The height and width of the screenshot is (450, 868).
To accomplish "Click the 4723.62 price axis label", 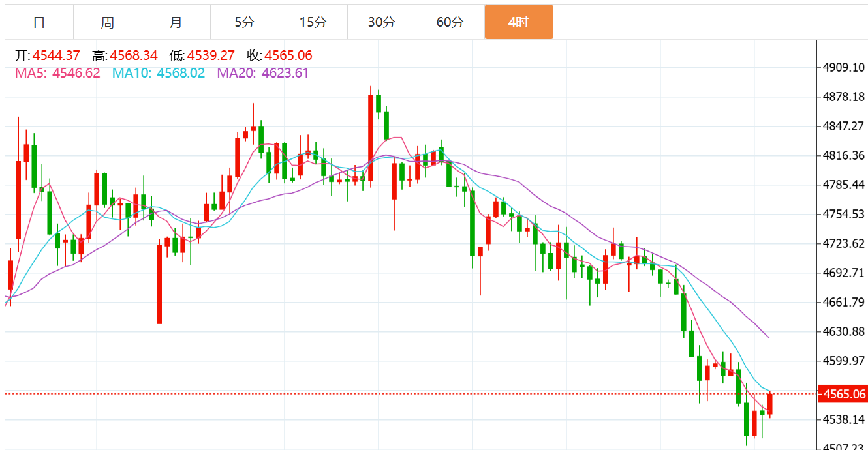I will [x=844, y=244].
